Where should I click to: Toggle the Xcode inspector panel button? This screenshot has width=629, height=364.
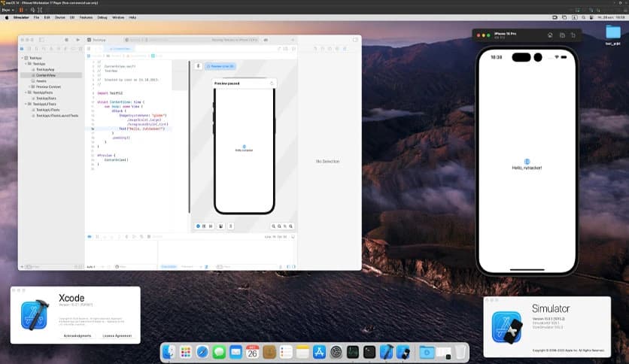pos(355,40)
